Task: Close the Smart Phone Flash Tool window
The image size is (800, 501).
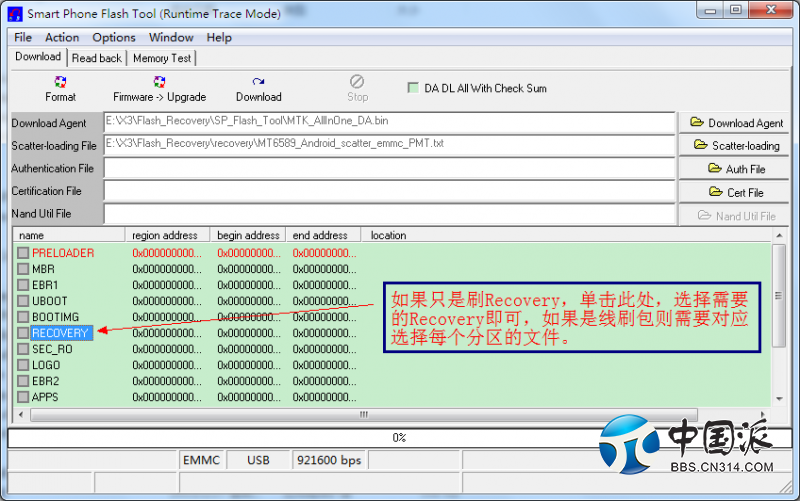Action: [770, 10]
